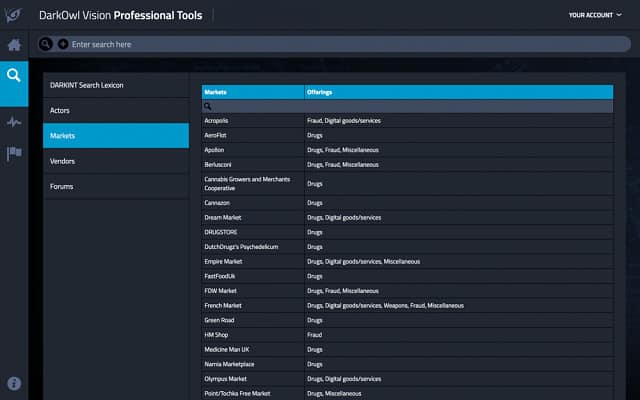Select the HM Shop market row
The width and height of the screenshot is (640, 400).
click(407, 335)
